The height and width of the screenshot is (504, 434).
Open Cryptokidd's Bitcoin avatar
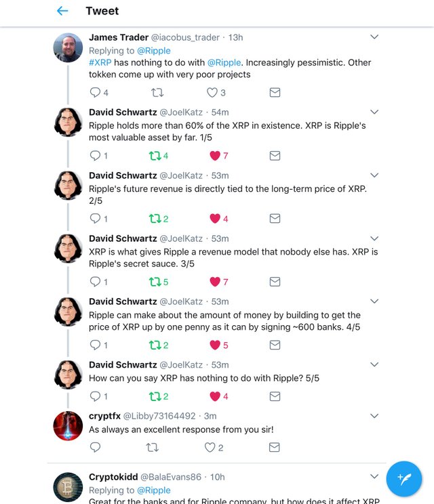pos(68,486)
